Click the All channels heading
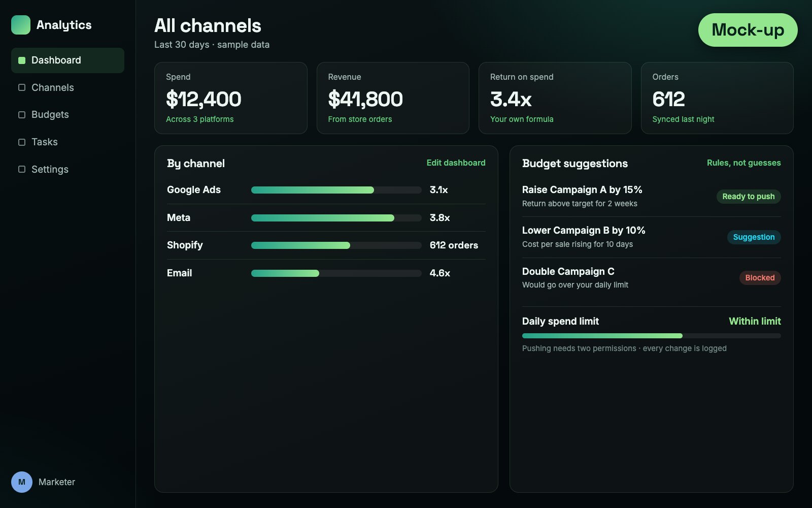Image resolution: width=812 pixels, height=508 pixels. 208,26
